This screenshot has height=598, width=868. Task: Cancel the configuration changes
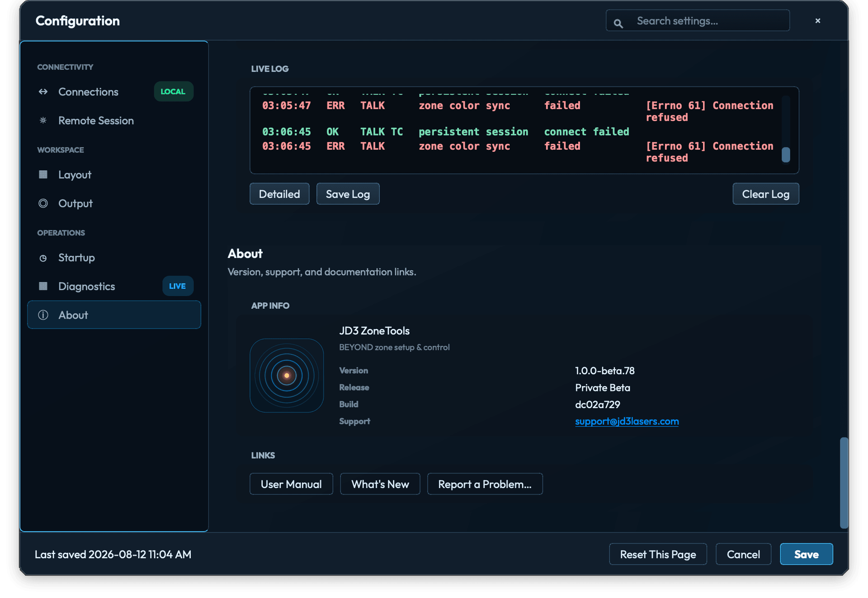[743, 554]
